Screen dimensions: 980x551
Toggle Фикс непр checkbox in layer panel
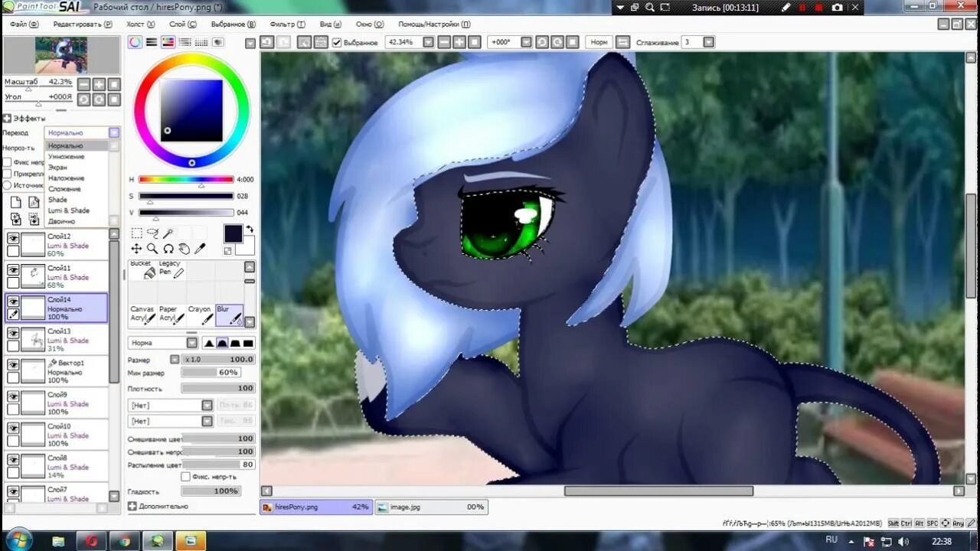point(7,162)
